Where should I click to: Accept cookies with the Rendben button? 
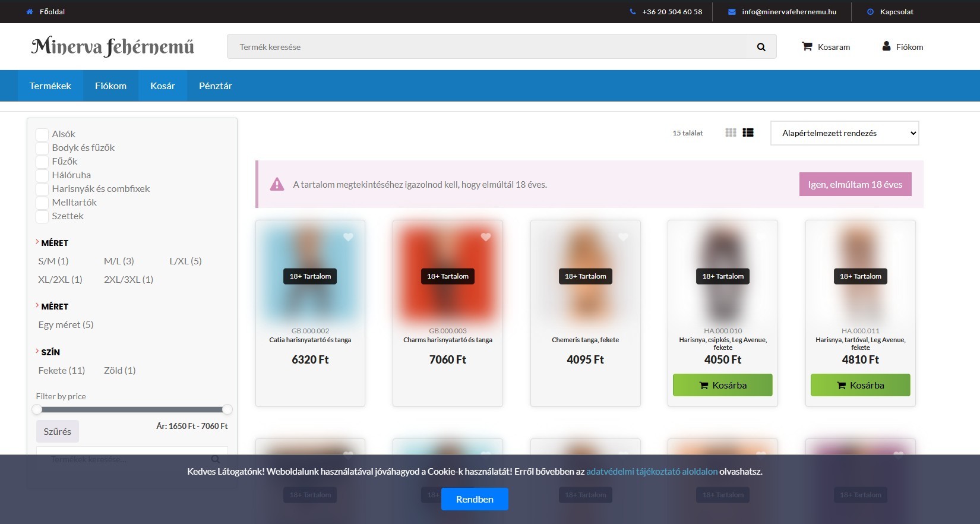click(x=475, y=499)
